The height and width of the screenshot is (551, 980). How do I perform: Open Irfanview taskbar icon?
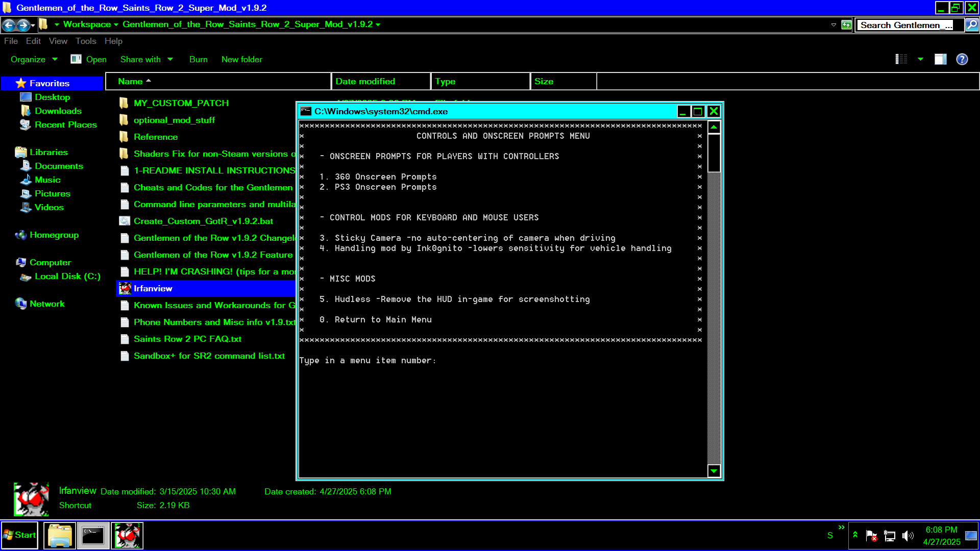(127, 536)
